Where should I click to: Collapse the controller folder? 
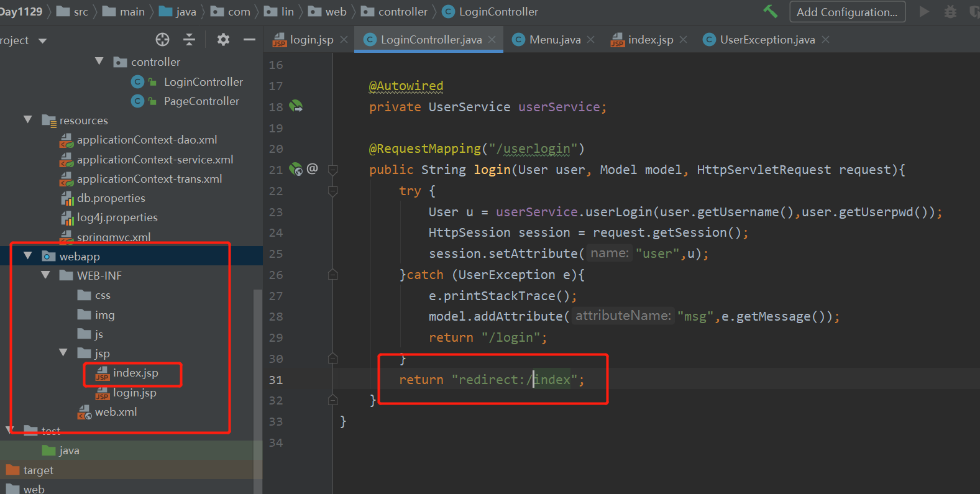[x=99, y=62]
